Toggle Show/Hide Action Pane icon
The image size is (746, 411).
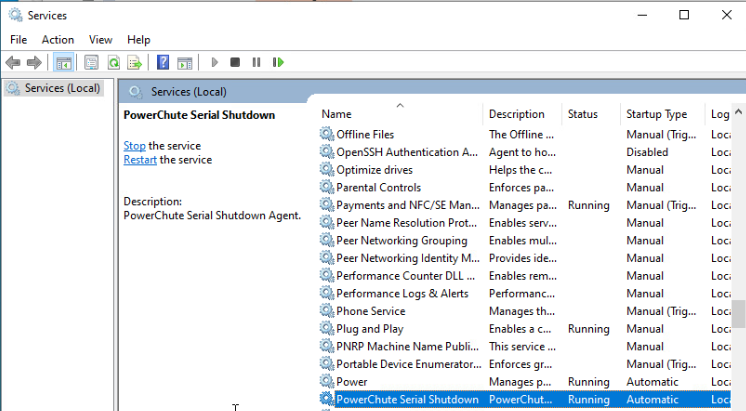(x=185, y=62)
